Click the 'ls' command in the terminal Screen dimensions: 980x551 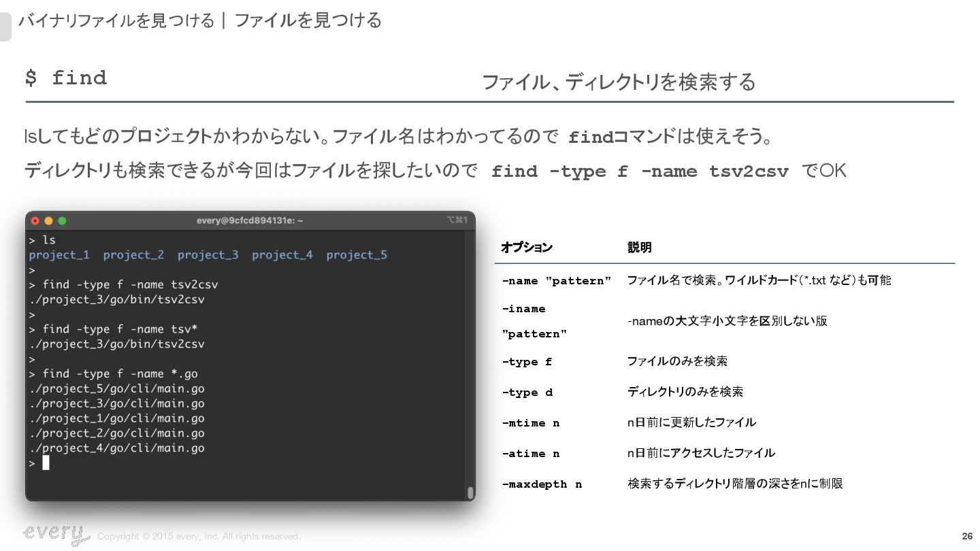click(x=49, y=240)
